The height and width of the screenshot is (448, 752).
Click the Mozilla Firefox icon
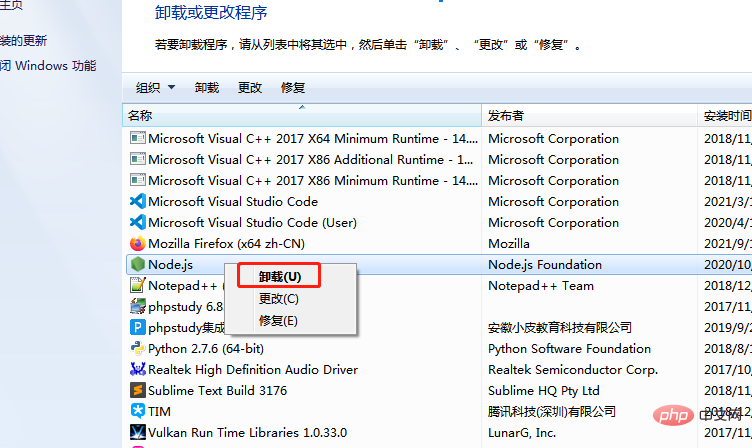coord(138,243)
